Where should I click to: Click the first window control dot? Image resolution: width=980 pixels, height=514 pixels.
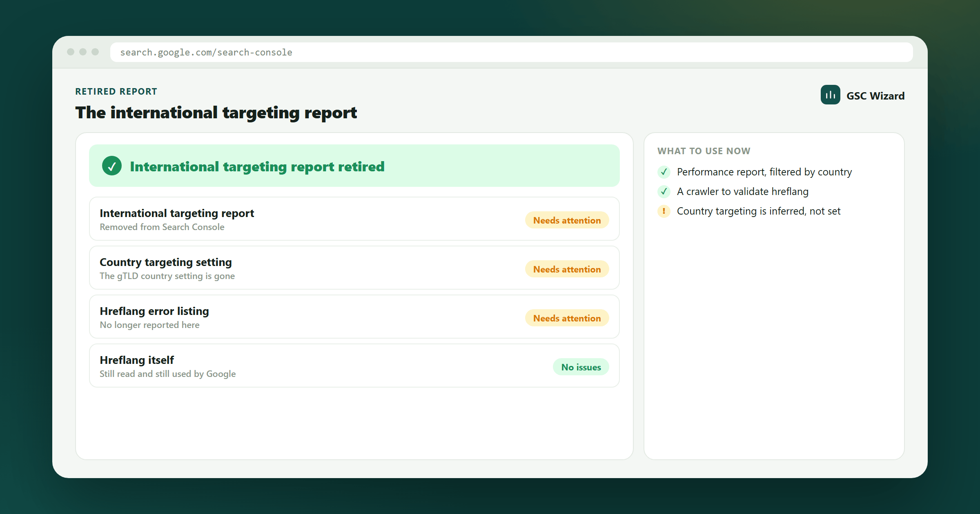[x=71, y=52]
